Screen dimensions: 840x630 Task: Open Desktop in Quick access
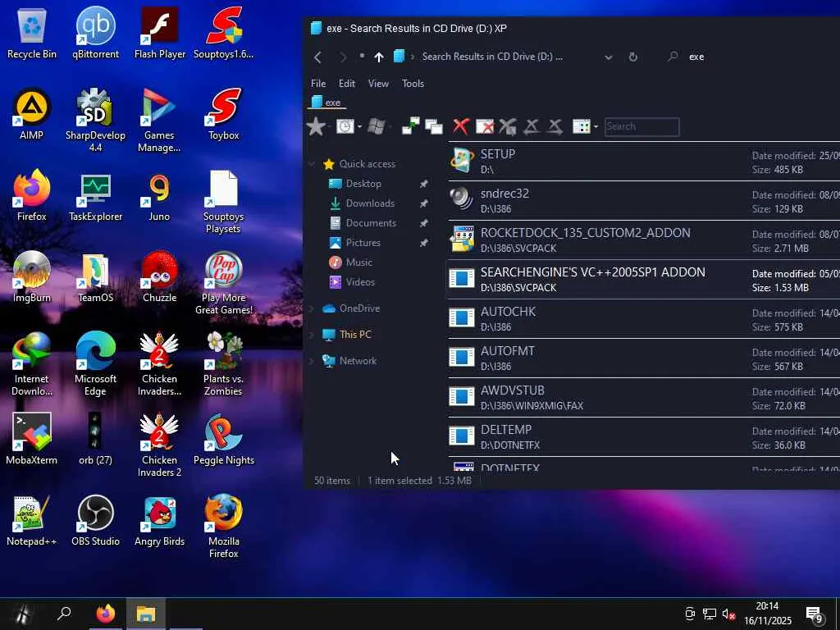tap(363, 183)
